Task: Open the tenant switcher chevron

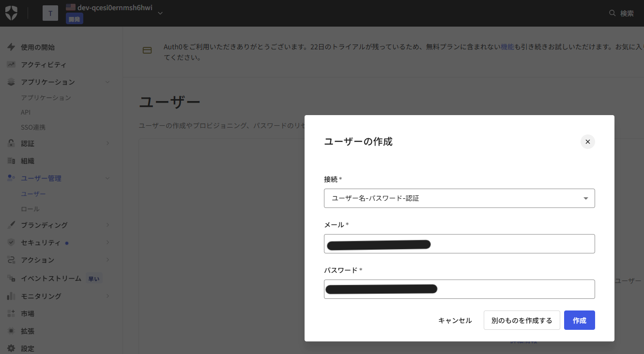Action: [x=160, y=13]
